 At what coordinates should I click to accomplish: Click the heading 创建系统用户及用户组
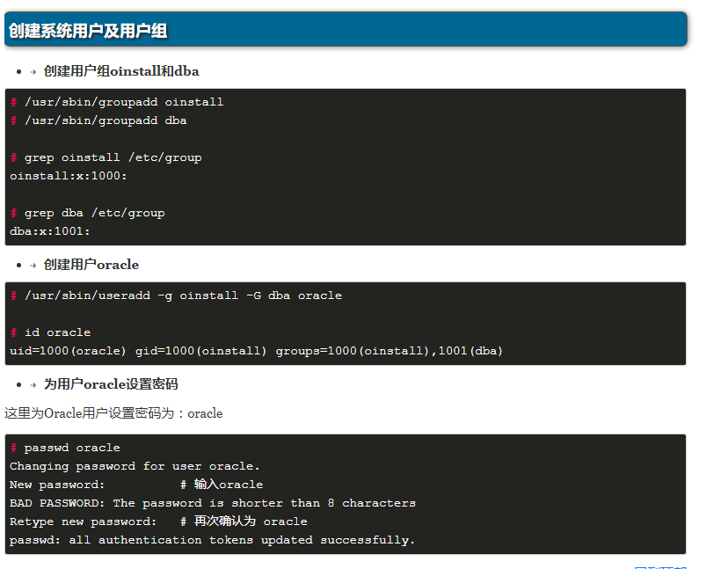point(88,31)
